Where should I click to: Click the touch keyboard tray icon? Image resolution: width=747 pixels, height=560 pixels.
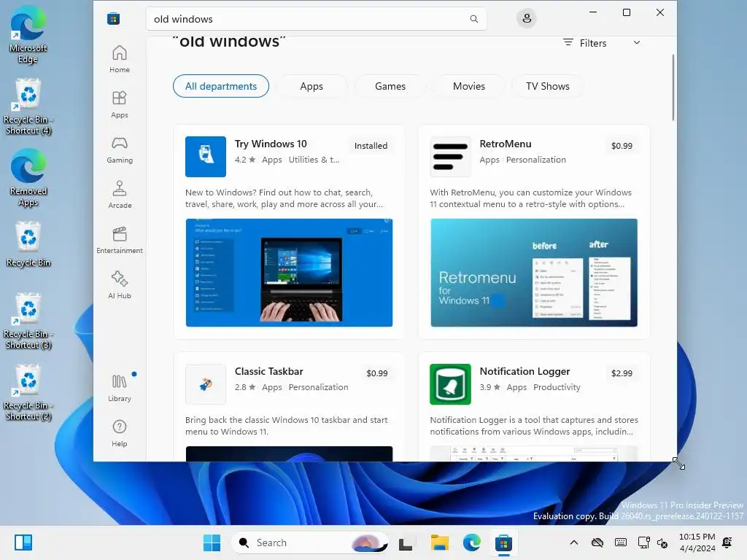[620, 542]
